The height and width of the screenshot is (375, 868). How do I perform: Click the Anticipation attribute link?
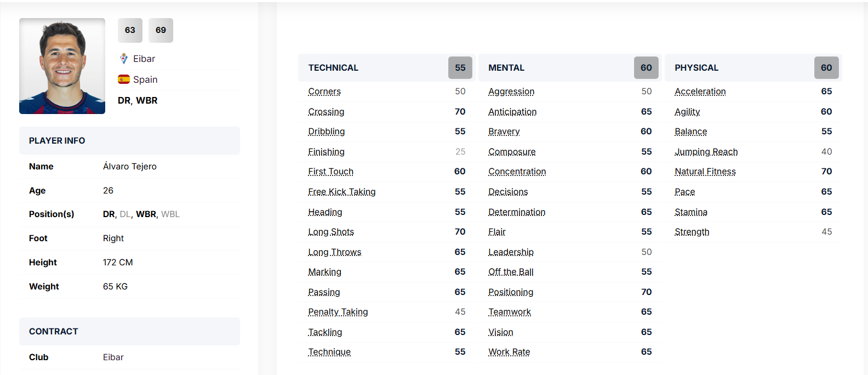tap(512, 112)
